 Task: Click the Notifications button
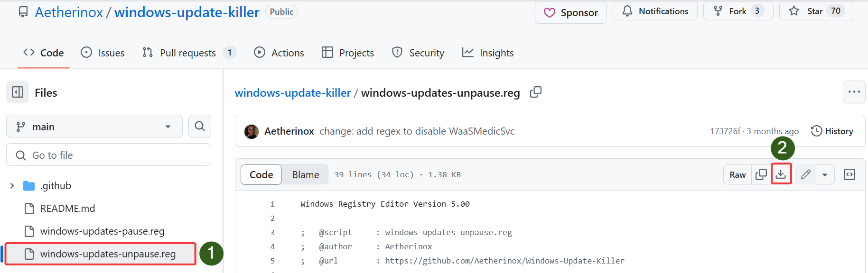pos(655,11)
